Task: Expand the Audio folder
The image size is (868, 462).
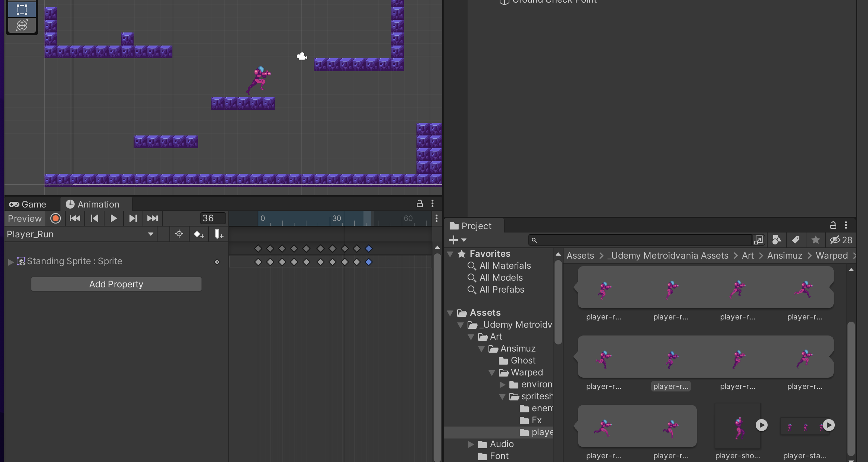Action: (471, 444)
